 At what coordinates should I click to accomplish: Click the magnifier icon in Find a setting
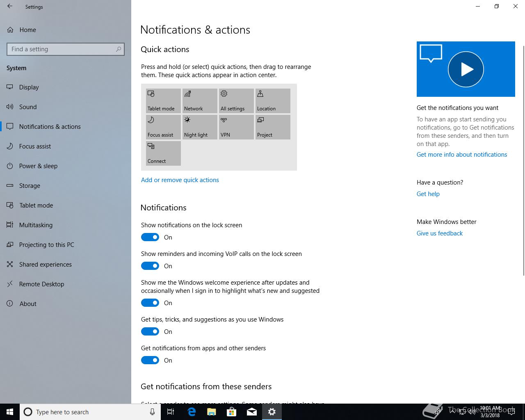pos(119,49)
